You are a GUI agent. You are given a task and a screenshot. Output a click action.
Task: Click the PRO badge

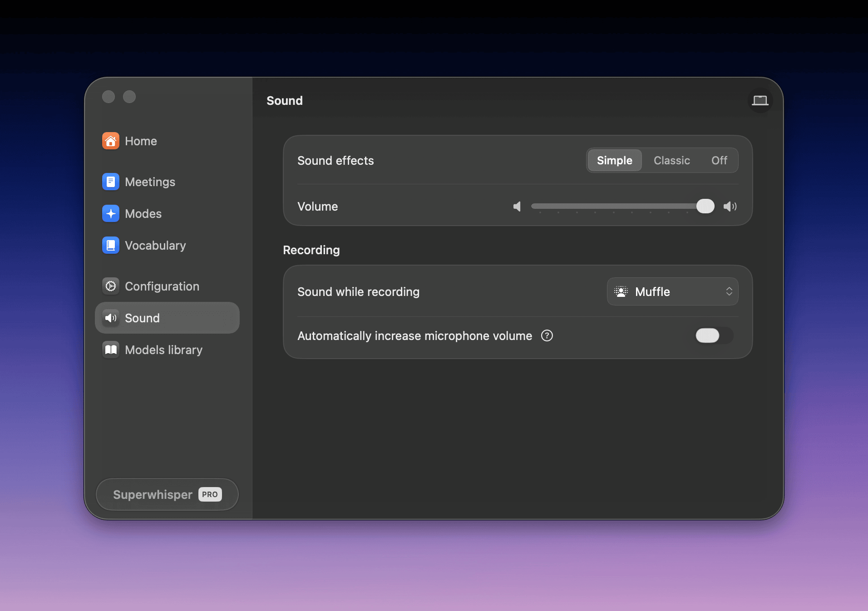[210, 494]
